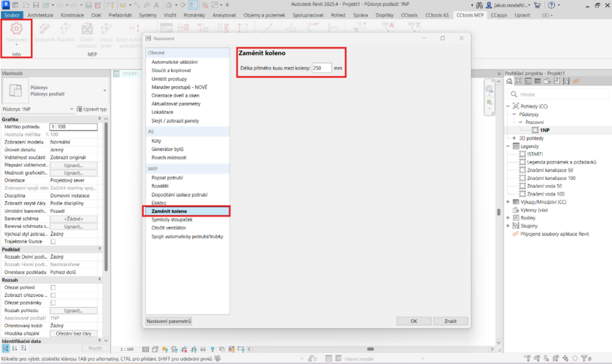Open the Architektura ribbon tab
The image size is (612, 364).
(40, 15)
